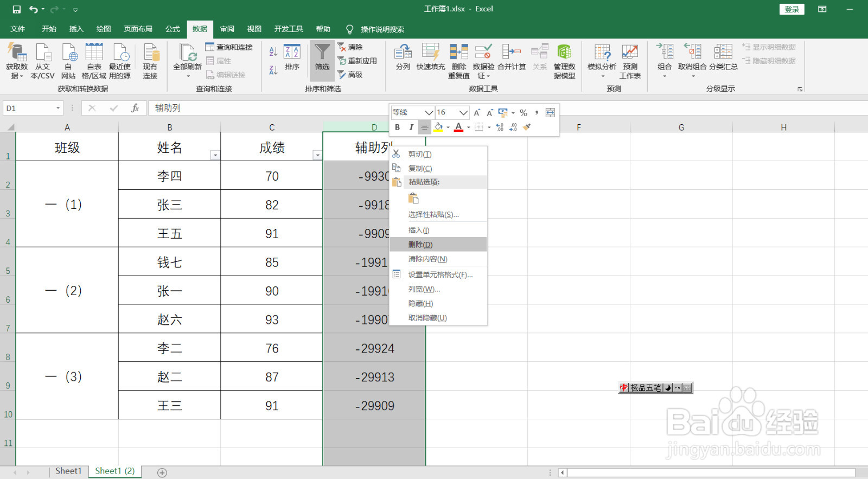Click Clear filter (清除) button
This screenshot has width=868, height=479.
tap(350, 47)
